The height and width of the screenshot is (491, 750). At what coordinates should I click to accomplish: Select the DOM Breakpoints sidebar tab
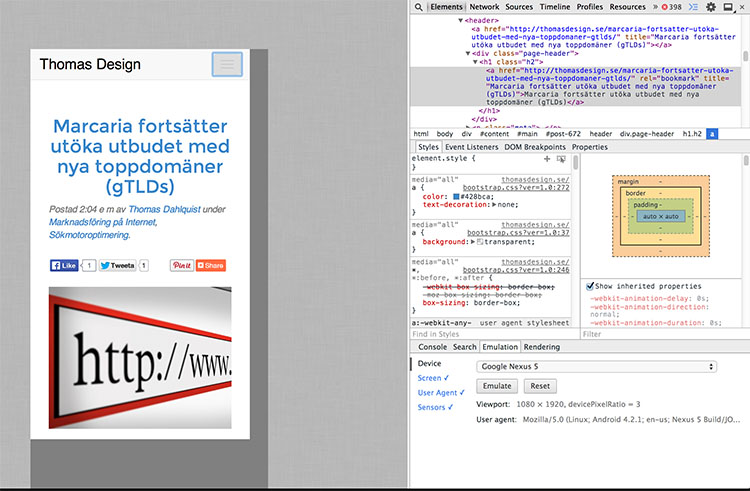[x=535, y=147]
